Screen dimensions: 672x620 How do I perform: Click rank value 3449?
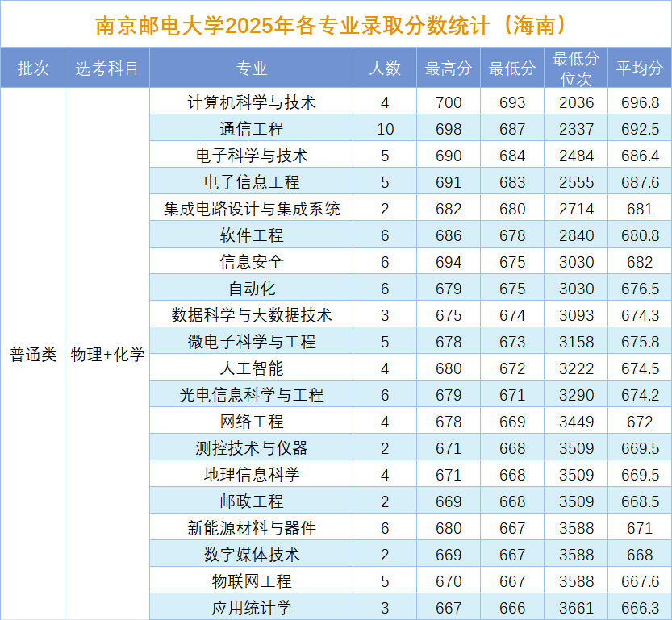[x=576, y=422]
